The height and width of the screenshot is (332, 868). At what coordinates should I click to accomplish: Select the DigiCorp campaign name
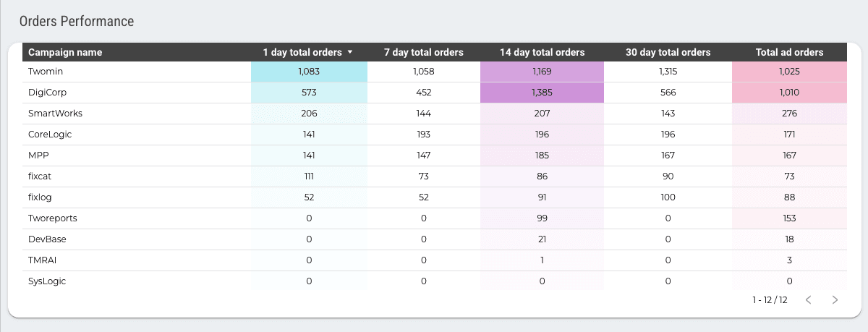[x=47, y=93]
